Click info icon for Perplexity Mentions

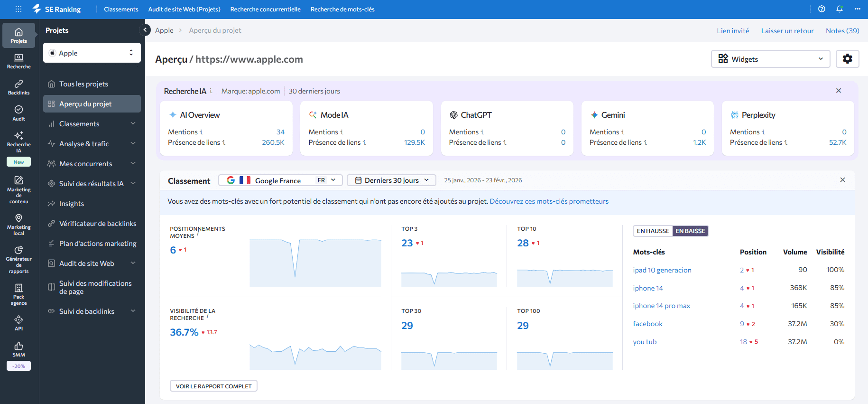tap(763, 132)
